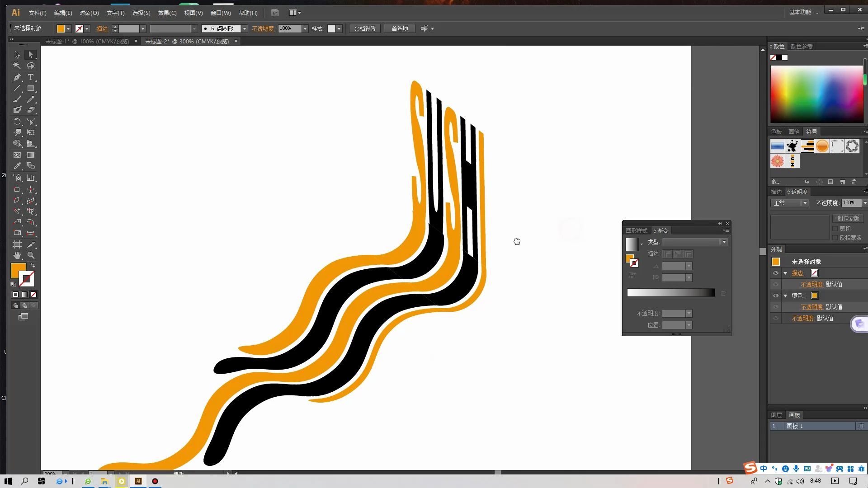Click the Document Setup button

365,28
